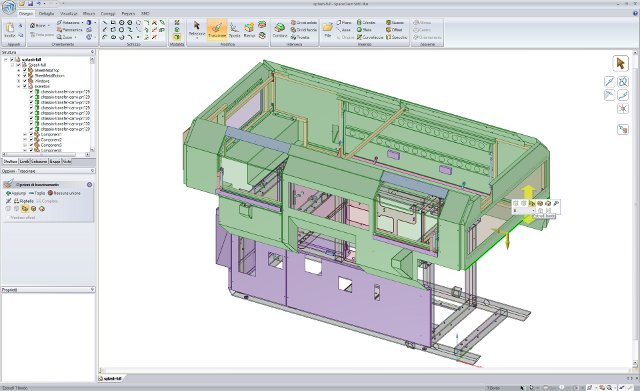Insert a Sfera sphere

coord(364,30)
